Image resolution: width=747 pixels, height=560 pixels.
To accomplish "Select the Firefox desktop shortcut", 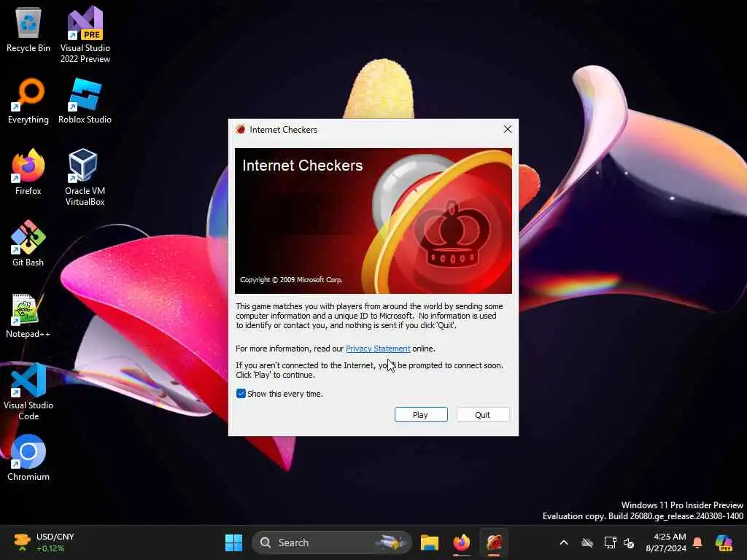I will click(x=28, y=172).
